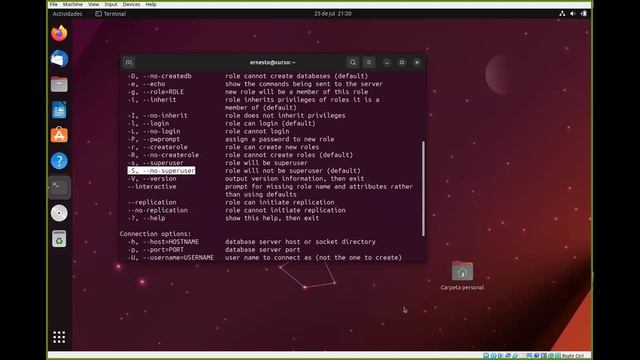This screenshot has height=360, width=640.
Task: Click the text '--no-replication'
Action: (158, 210)
